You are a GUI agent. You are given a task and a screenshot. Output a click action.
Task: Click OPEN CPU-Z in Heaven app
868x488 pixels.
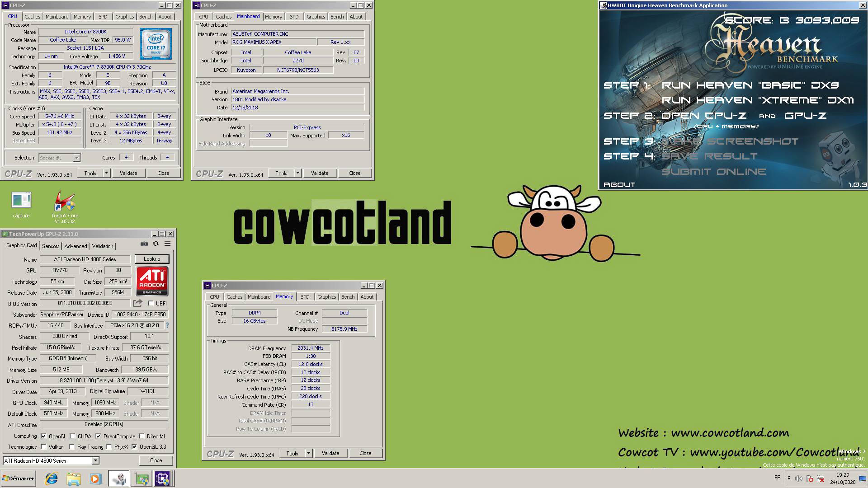point(704,116)
